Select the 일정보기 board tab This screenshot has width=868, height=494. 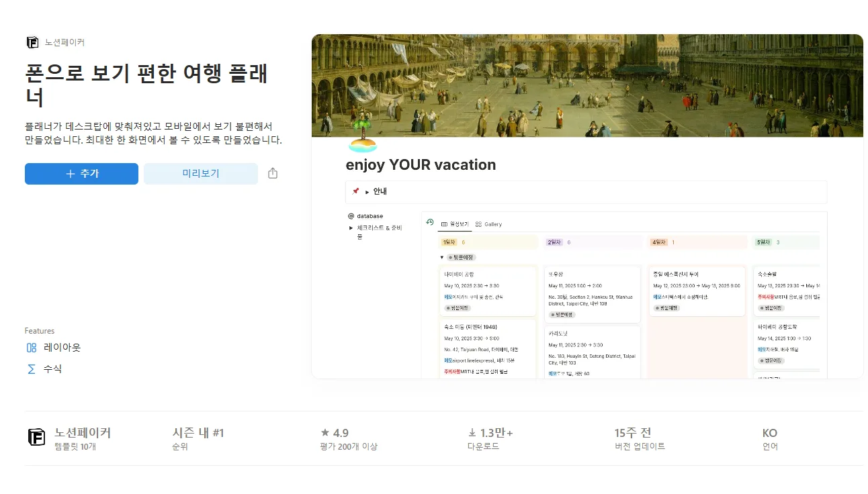(x=455, y=224)
